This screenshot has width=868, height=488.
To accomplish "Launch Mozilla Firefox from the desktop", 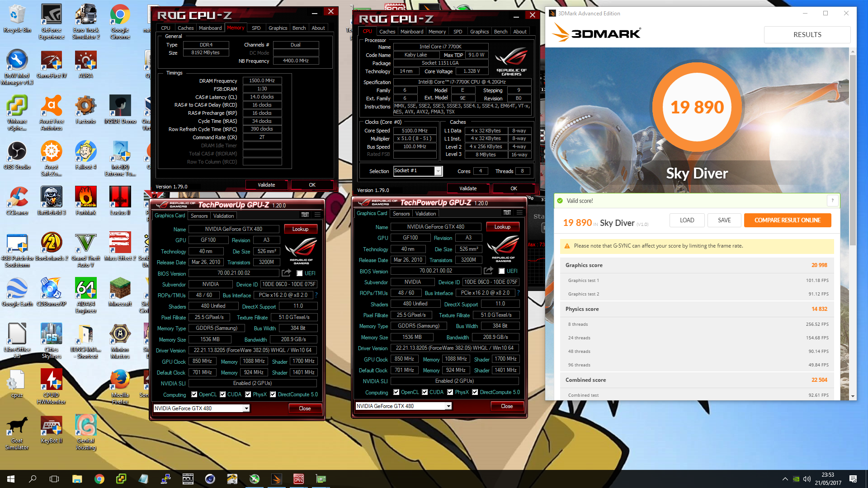I will [x=120, y=387].
